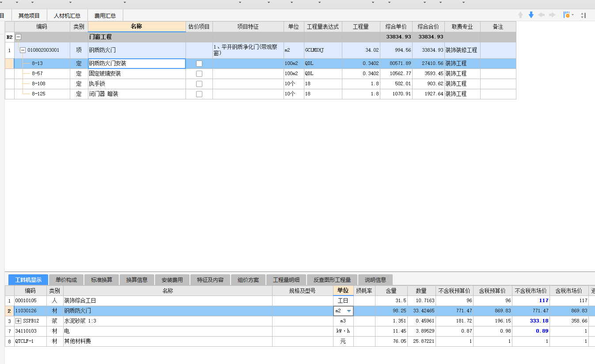Click the 名称 column header in upper table
595x364 pixels.
(x=137, y=27)
